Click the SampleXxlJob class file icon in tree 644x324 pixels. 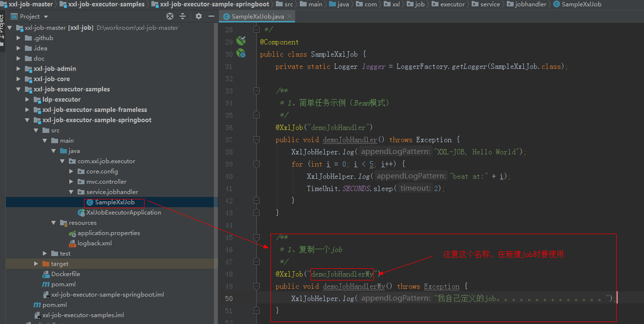pyautogui.click(x=89, y=202)
